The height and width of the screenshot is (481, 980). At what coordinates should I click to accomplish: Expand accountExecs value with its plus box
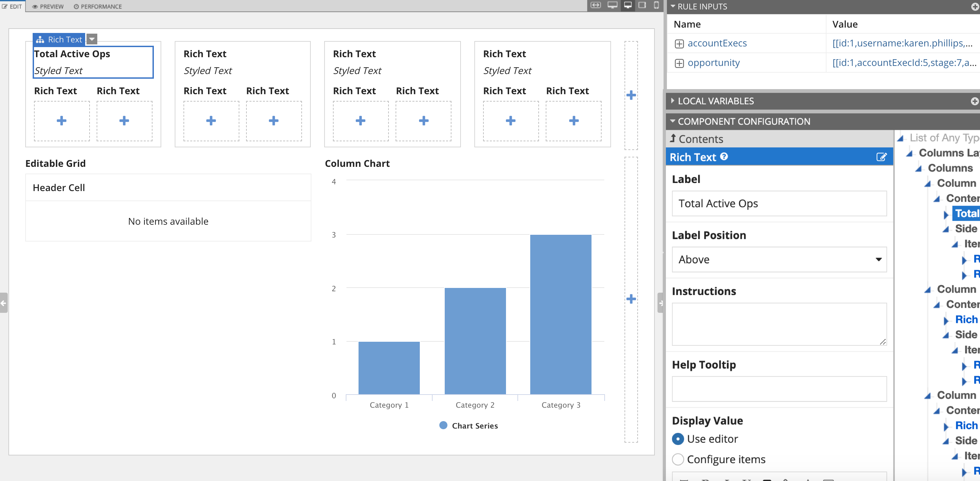click(679, 44)
